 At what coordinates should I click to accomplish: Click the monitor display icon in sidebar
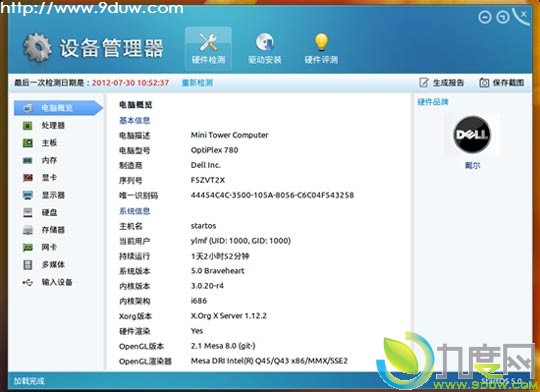(x=28, y=195)
